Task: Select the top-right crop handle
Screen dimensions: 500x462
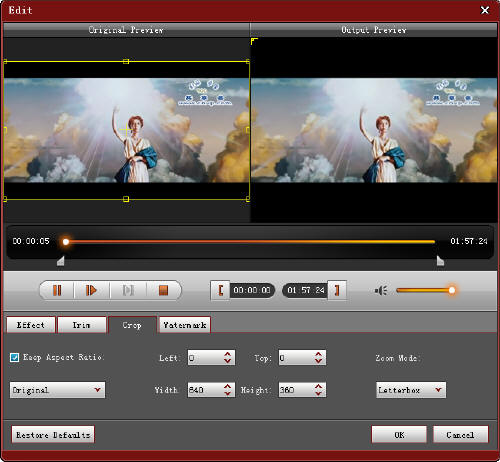Action: [x=248, y=61]
